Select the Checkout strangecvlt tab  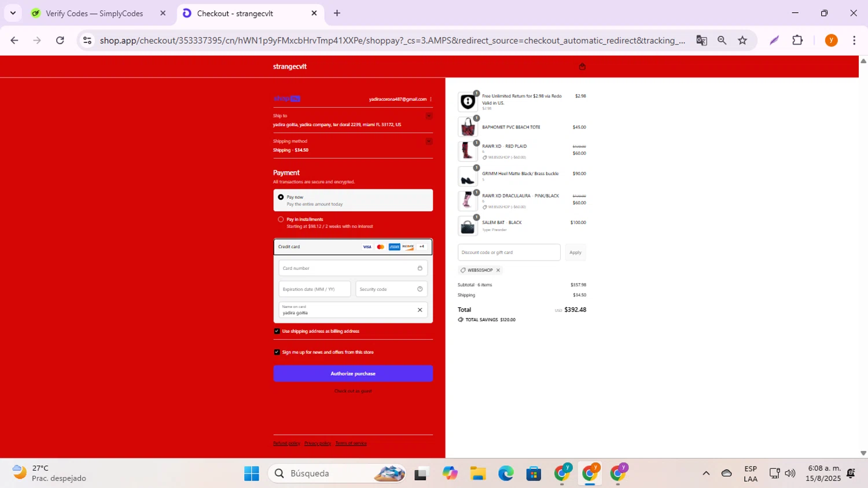(x=235, y=13)
